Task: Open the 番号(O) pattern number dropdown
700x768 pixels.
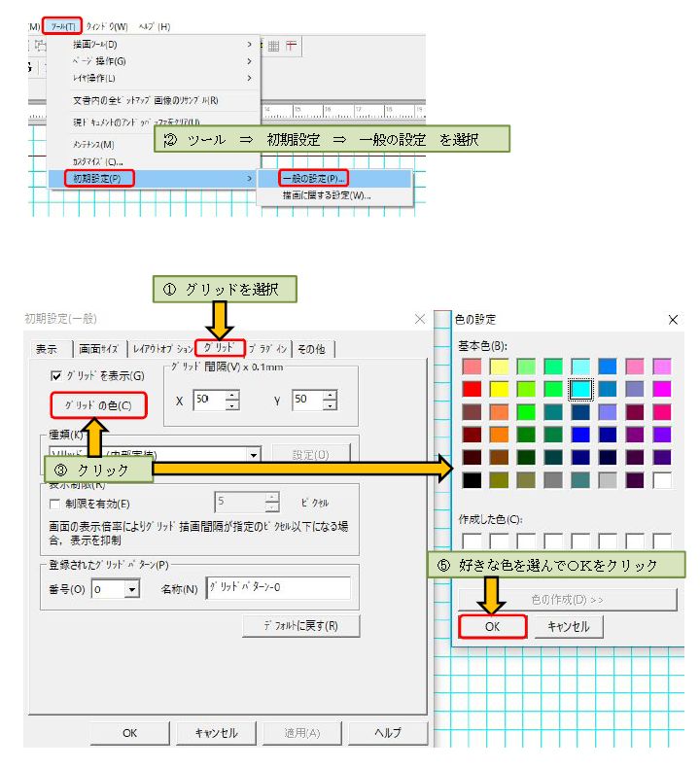Action: (x=131, y=589)
